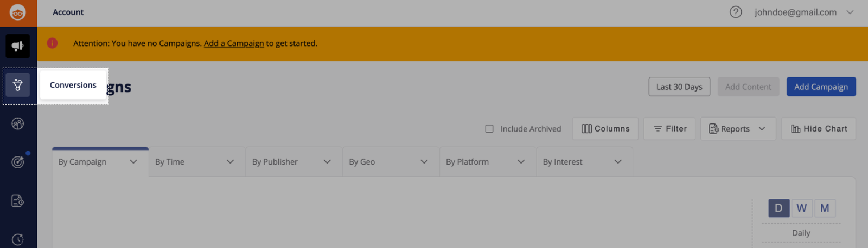
Task: Open the target icon with blue dot
Action: tap(18, 162)
